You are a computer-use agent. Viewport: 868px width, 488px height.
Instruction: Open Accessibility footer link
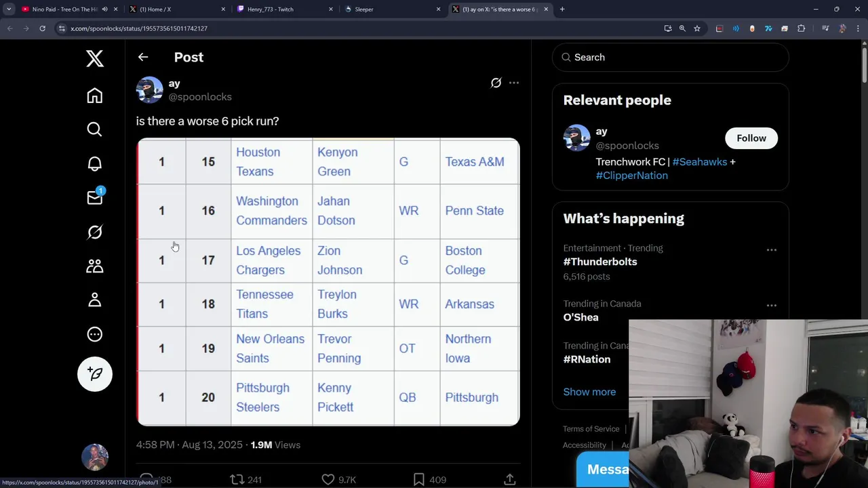pyautogui.click(x=585, y=445)
